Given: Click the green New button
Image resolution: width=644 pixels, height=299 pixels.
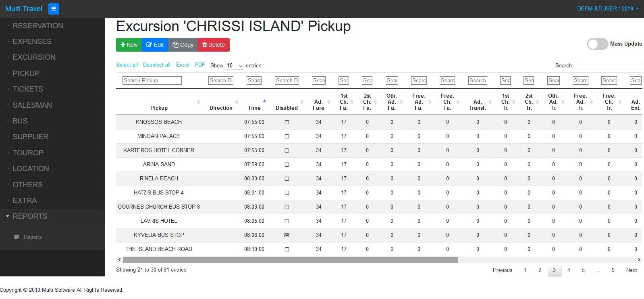Looking at the screenshot, I should coord(129,45).
